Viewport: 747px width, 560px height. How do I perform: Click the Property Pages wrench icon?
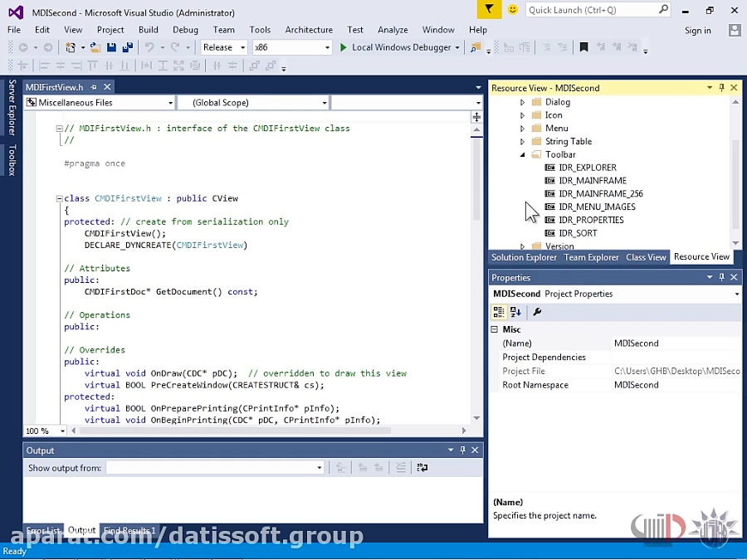[537, 312]
